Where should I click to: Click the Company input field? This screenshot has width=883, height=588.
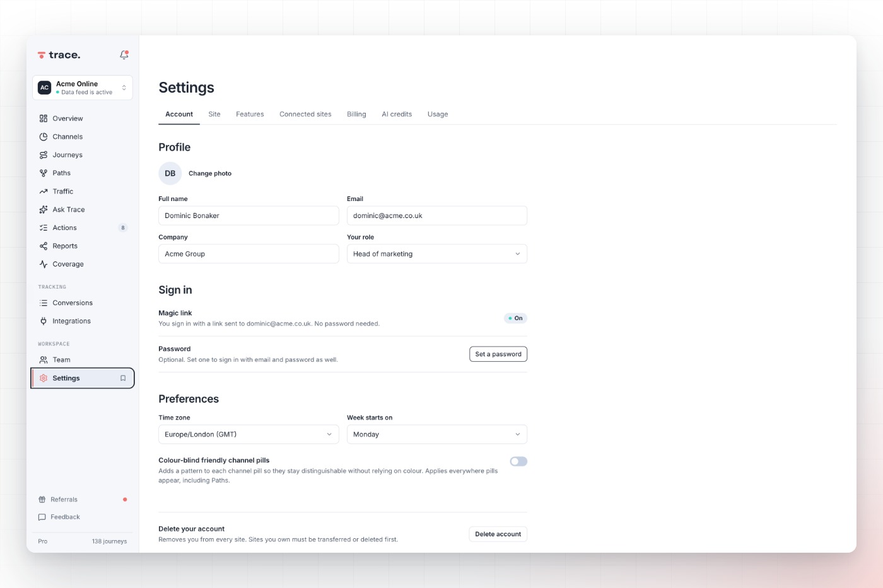pos(249,254)
